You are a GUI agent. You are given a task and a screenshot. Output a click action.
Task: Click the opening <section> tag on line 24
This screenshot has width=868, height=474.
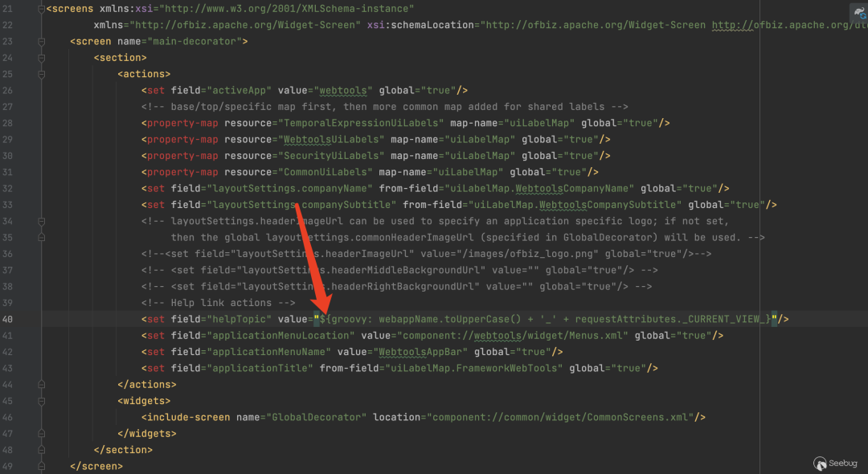point(120,58)
